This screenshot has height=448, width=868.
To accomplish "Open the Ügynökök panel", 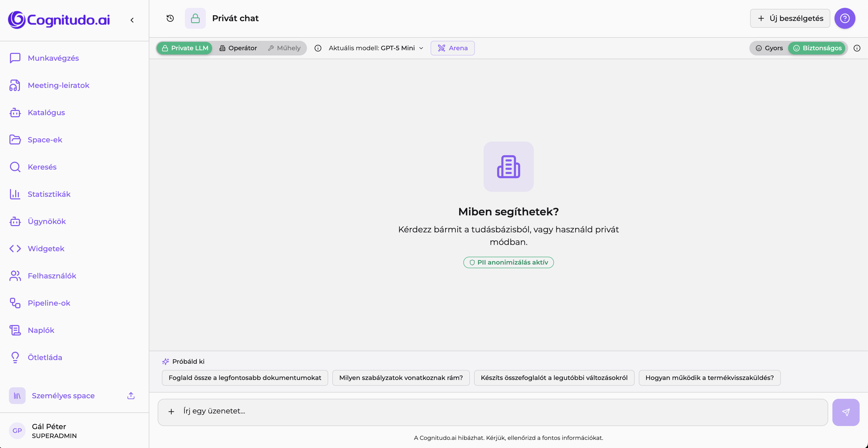I will pos(47,221).
